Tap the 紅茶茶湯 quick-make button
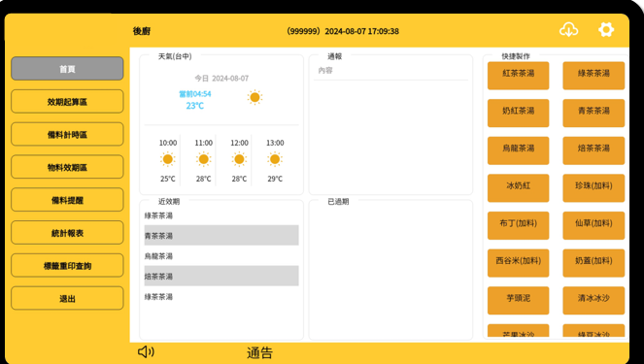The height and width of the screenshot is (364, 644). pyautogui.click(x=519, y=76)
